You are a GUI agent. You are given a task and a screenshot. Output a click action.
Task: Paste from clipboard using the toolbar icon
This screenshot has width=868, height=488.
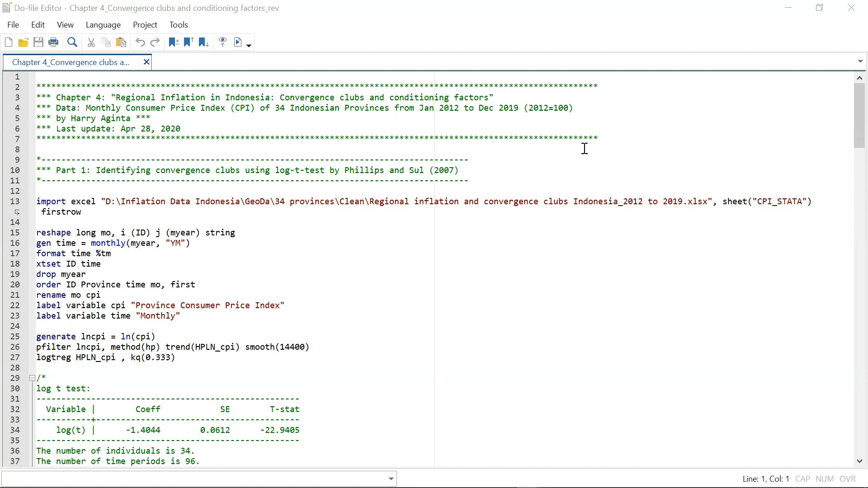[x=121, y=42]
